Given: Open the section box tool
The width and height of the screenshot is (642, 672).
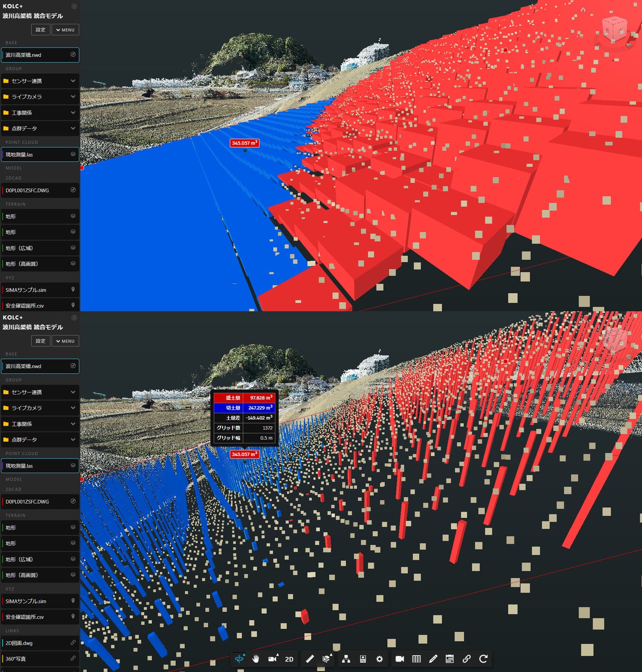Looking at the screenshot, I should coord(326,659).
